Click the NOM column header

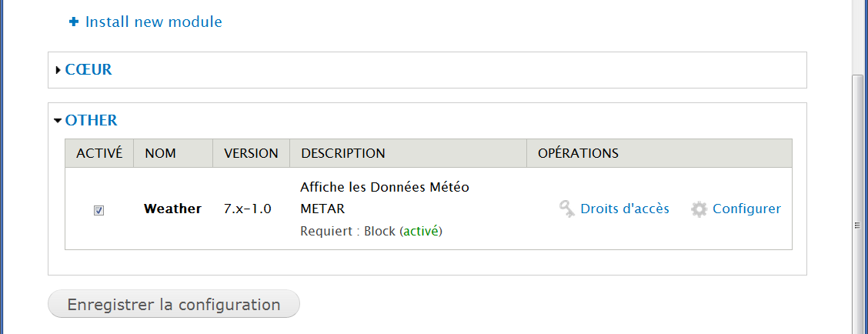[160, 153]
